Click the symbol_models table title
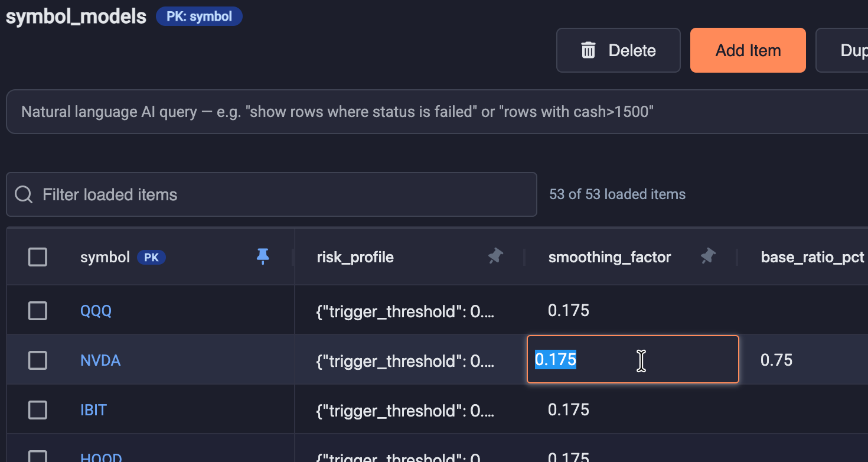This screenshot has width=868, height=462. click(76, 17)
